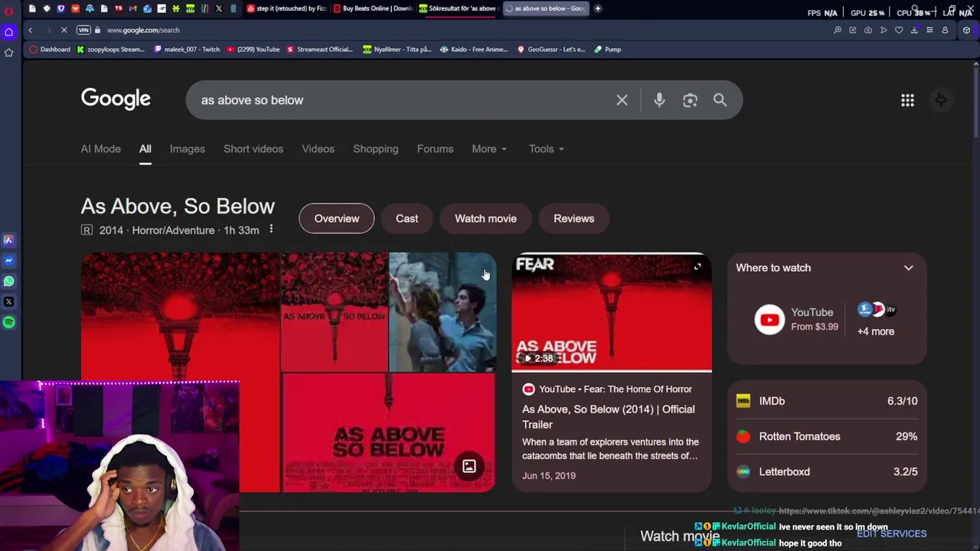Open the downloads toolbar icon
The width and height of the screenshot is (980, 551).
point(914,30)
